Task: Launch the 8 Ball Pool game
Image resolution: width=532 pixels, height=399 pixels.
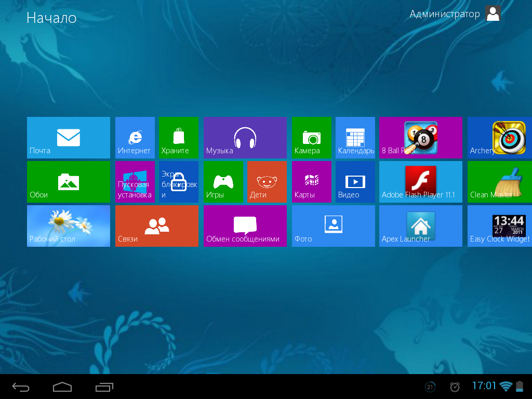Action: [x=421, y=137]
